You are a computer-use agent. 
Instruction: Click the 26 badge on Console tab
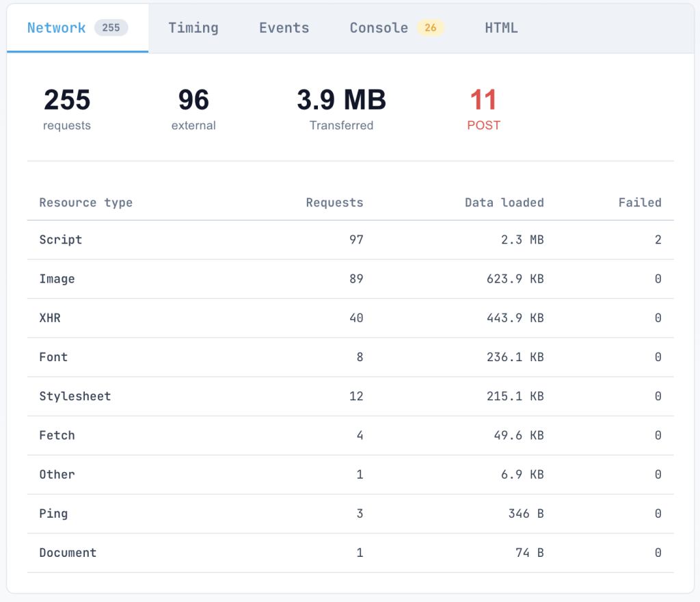tap(431, 27)
